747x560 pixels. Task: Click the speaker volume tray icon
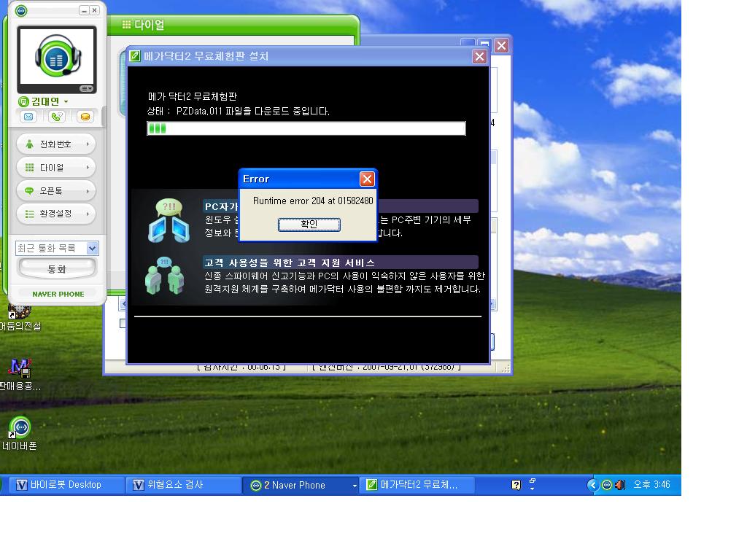tap(619, 485)
